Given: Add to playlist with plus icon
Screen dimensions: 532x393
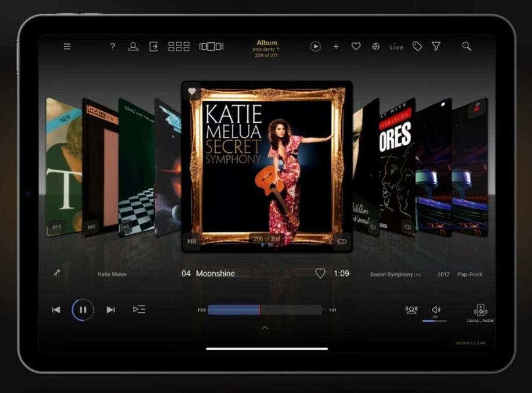Looking at the screenshot, I should tap(336, 47).
